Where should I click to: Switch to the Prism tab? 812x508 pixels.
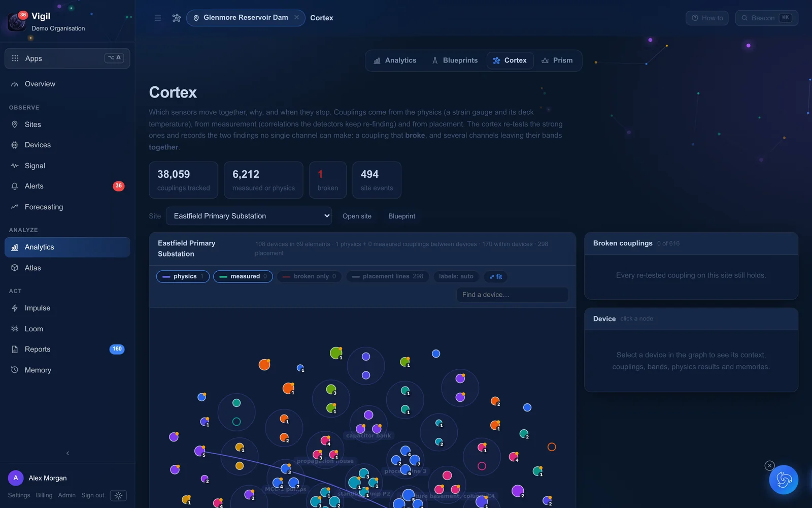pyautogui.click(x=557, y=60)
